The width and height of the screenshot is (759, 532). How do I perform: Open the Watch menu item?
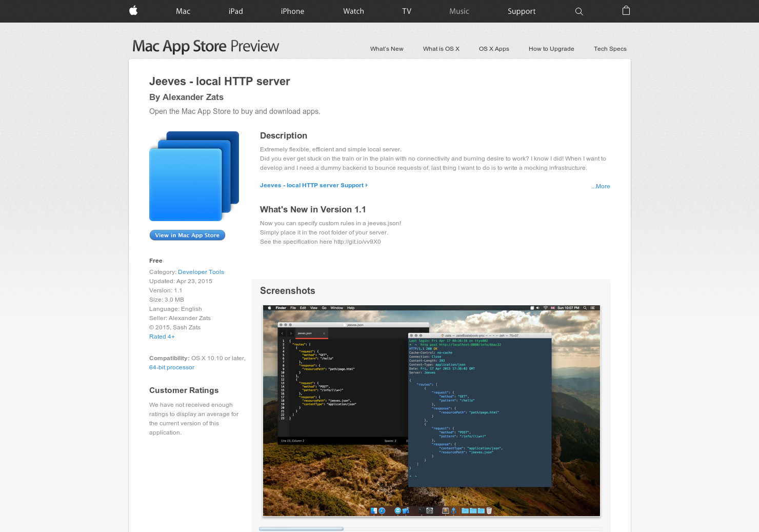[x=353, y=11]
